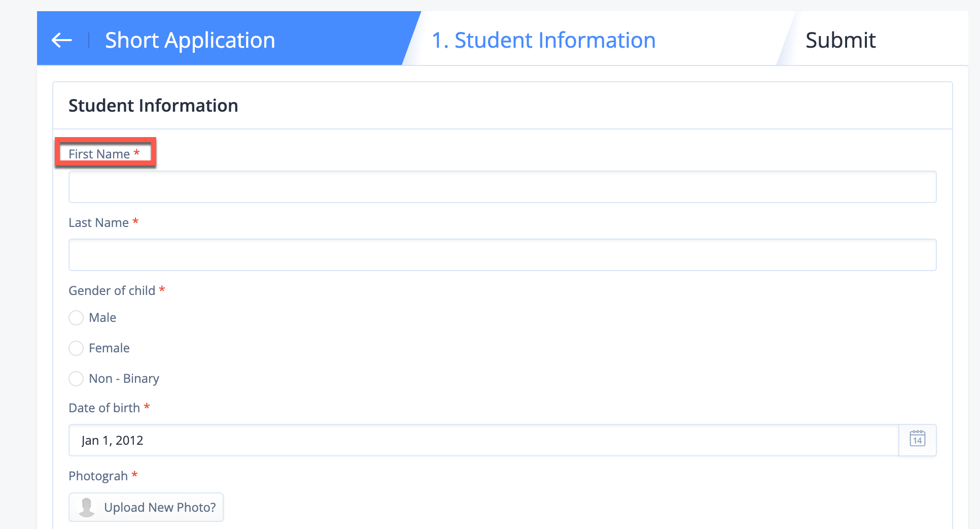The width and height of the screenshot is (980, 529).
Task: Focus the First Name input field
Action: pos(502,187)
